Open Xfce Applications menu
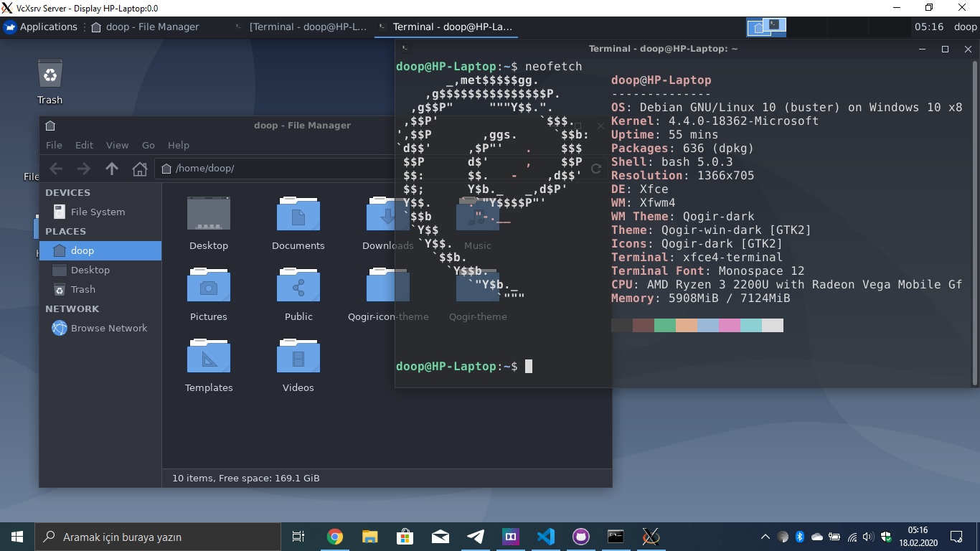The width and height of the screenshot is (980, 551). coord(40,27)
